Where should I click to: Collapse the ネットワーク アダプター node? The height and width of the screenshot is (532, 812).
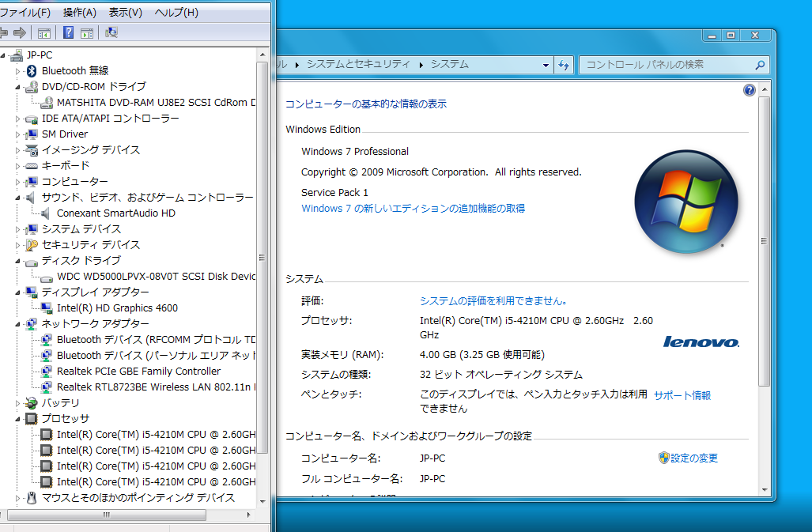(17, 324)
